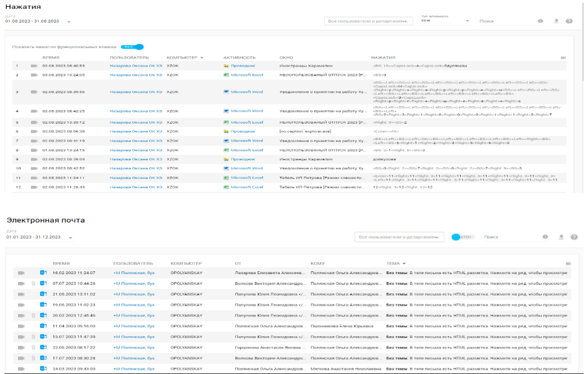The height and width of the screenshot is (374, 588).
Task: Open user М Полянская link at 16.02.2023 11:24:07
Action: coord(134,273)
